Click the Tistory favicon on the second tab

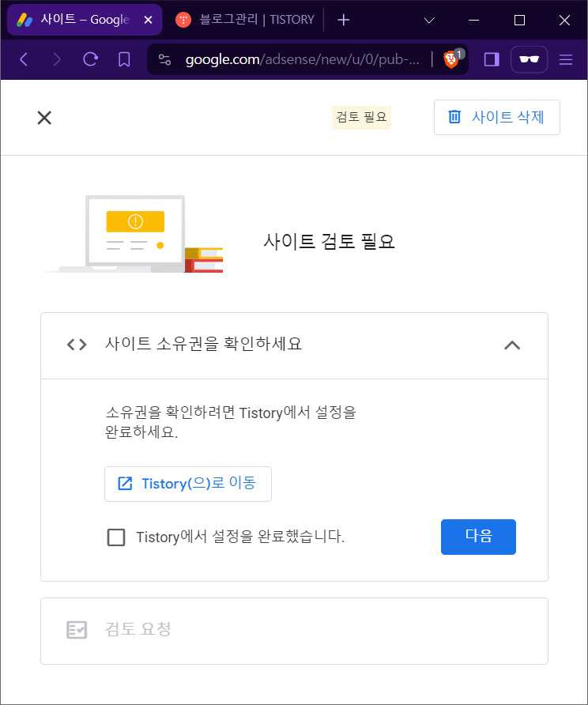183,20
